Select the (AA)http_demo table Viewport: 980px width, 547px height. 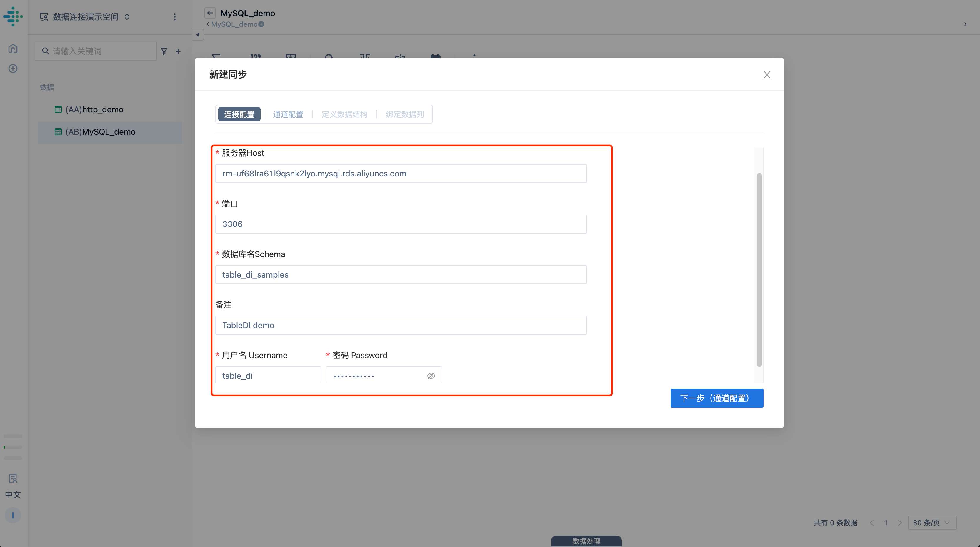(x=110, y=110)
